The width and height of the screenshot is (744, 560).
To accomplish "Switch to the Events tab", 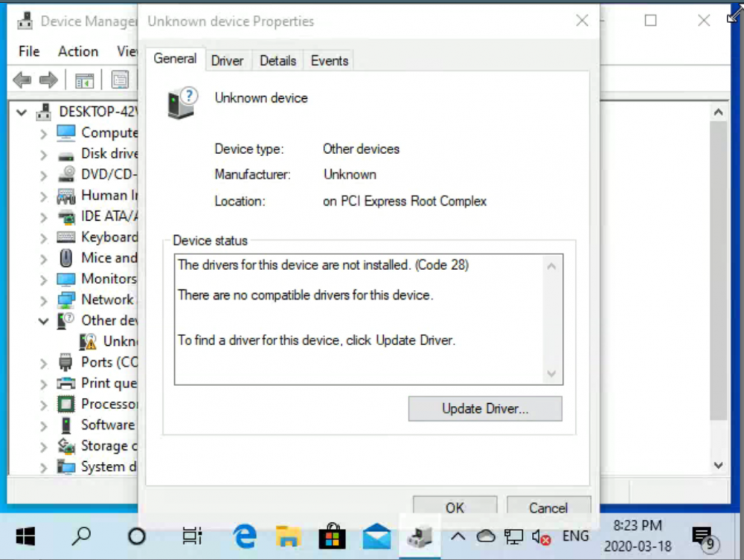I will 330,61.
